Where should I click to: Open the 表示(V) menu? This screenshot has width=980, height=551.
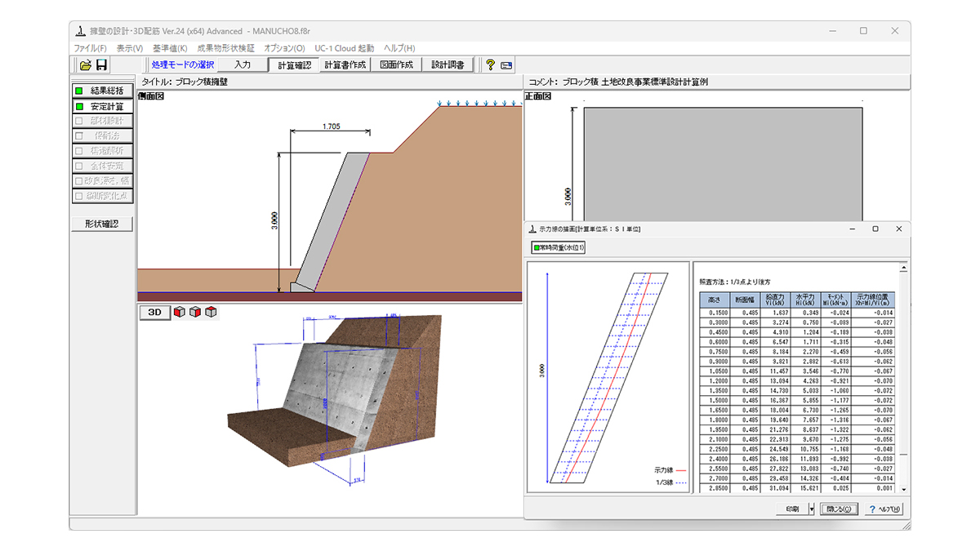tap(129, 48)
